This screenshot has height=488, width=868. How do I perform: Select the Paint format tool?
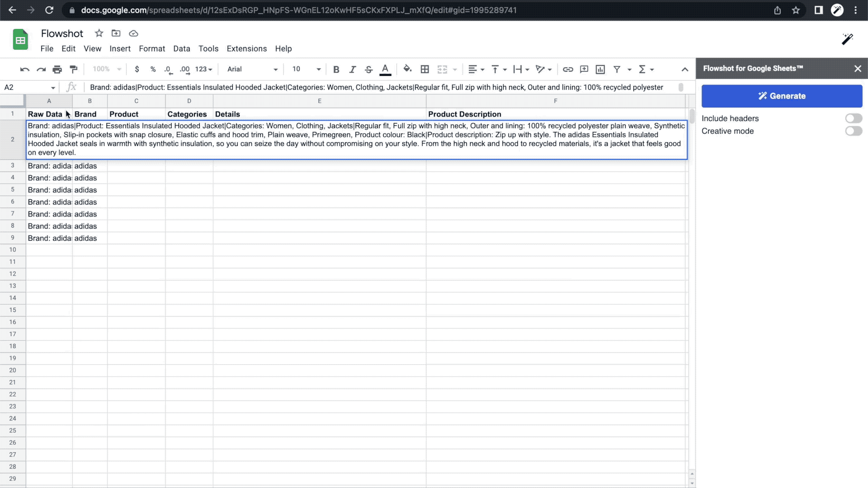click(73, 69)
